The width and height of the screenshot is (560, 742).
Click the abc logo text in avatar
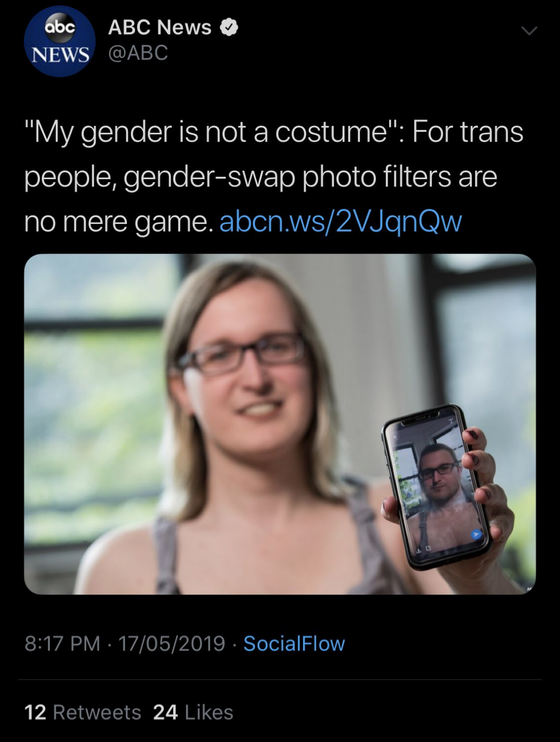[x=60, y=28]
